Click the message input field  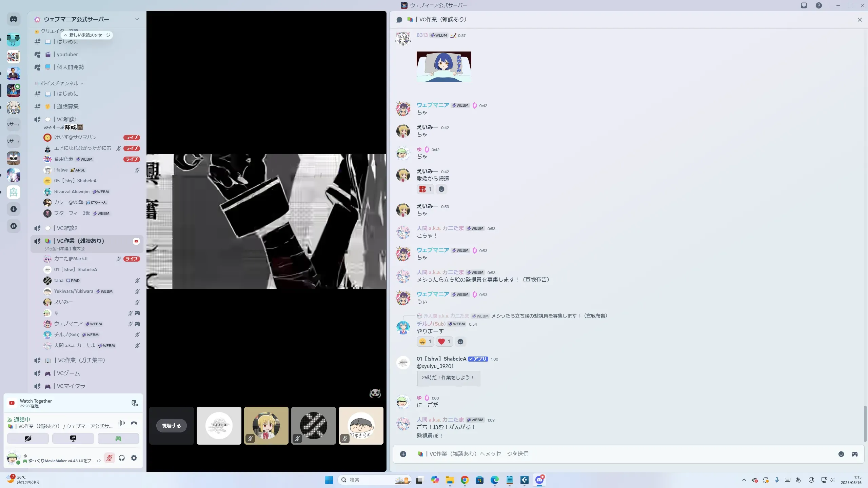coord(610,454)
